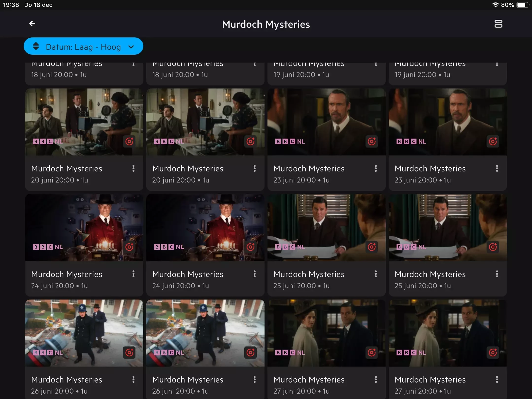Screen dimensions: 532x399
Task: Click the record icon on the first 23 juni episode
Action: [372, 141]
